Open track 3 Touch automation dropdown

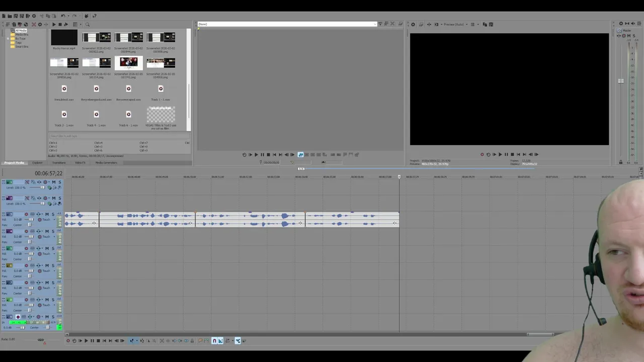click(x=54, y=220)
